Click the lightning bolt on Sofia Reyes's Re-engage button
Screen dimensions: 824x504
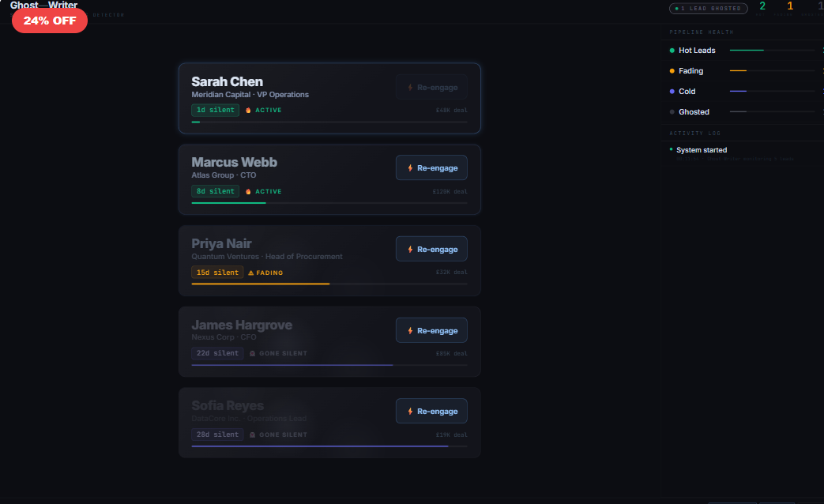411,411
